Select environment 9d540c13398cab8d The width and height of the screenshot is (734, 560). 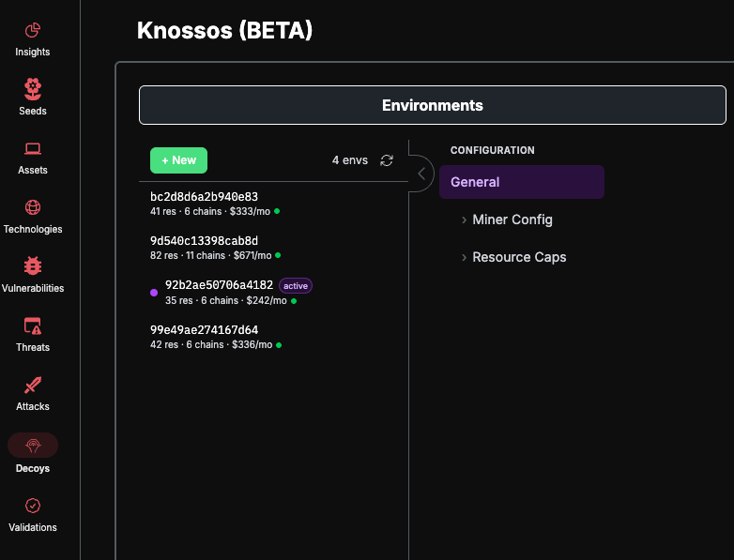pyautogui.click(x=204, y=240)
